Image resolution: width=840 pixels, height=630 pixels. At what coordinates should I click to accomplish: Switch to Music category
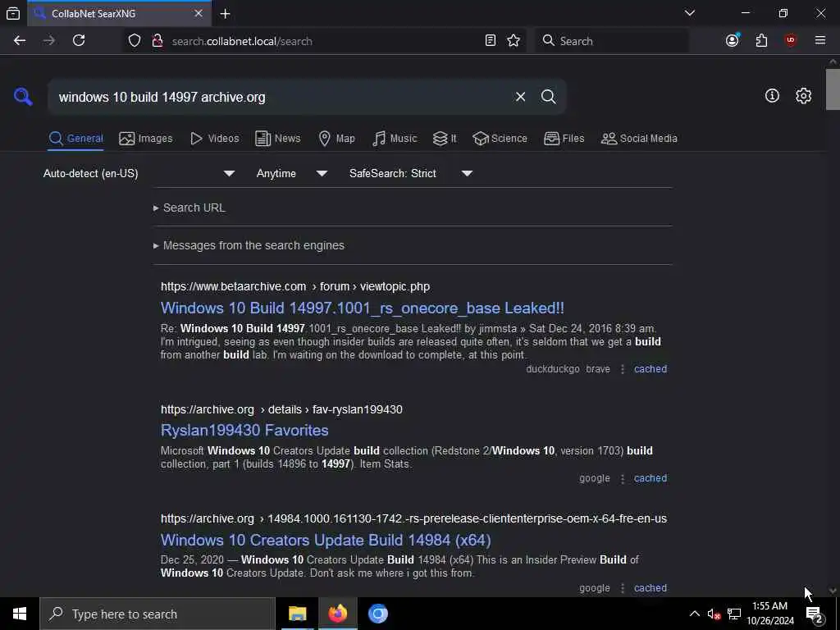[x=395, y=138]
